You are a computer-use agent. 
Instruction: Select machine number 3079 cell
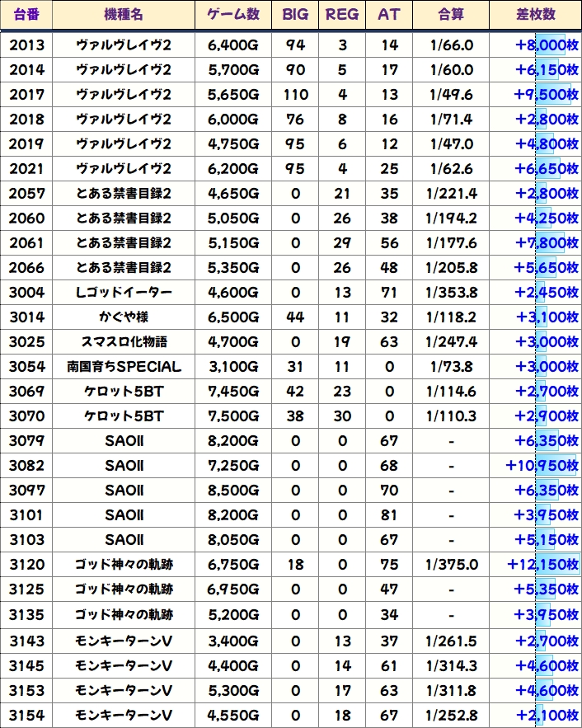[x=26, y=440]
